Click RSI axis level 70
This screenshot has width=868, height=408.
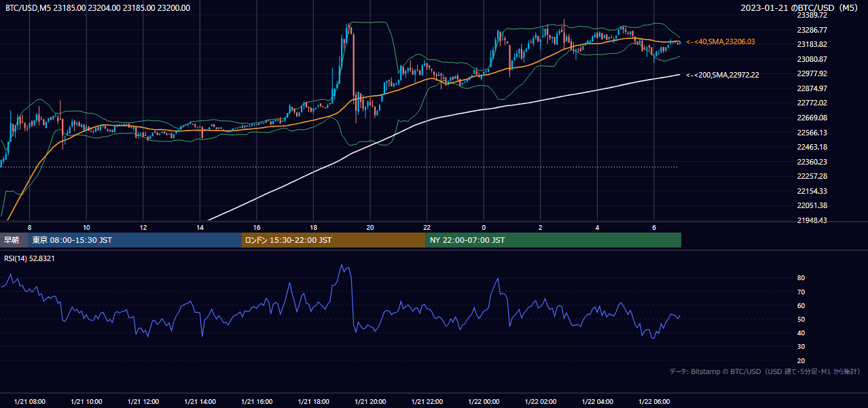801,292
